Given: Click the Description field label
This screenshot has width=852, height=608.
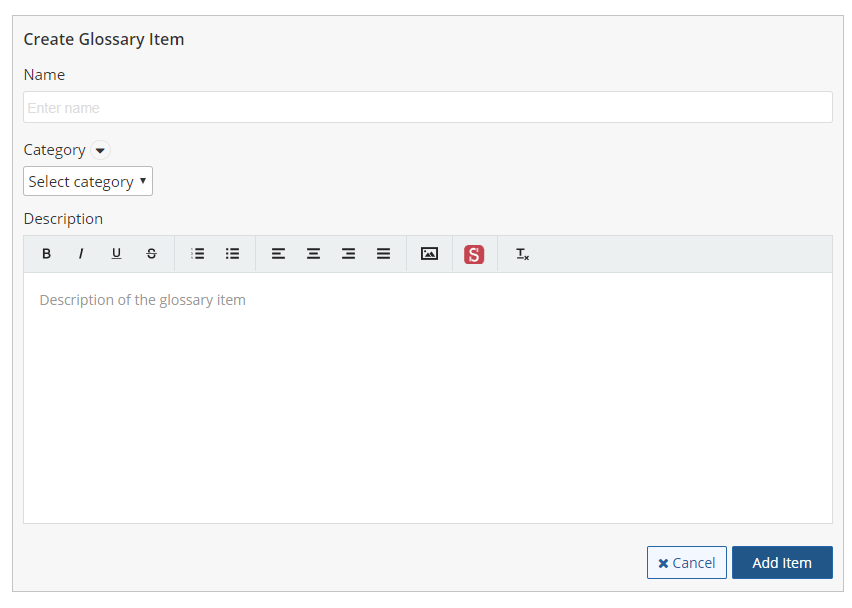Looking at the screenshot, I should tap(63, 218).
